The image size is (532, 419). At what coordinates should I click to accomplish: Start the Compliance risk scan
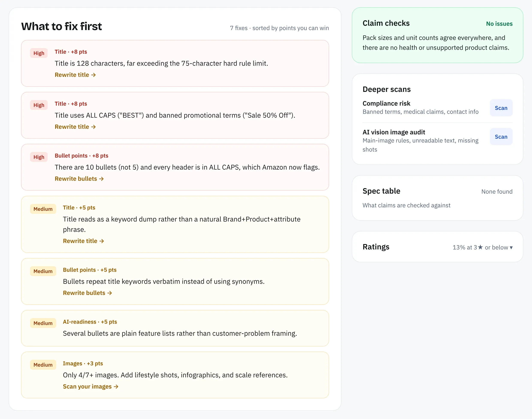pyautogui.click(x=501, y=108)
